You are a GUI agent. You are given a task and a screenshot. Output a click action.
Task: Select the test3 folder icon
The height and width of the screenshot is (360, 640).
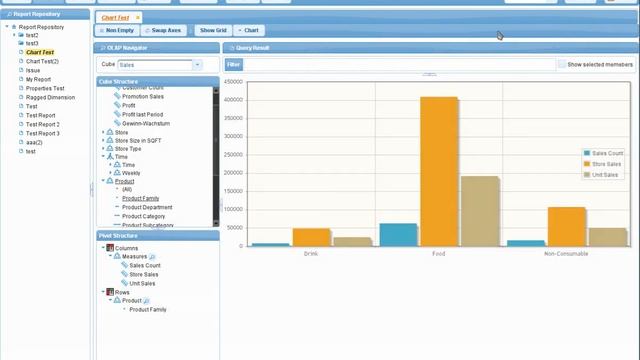point(21,43)
